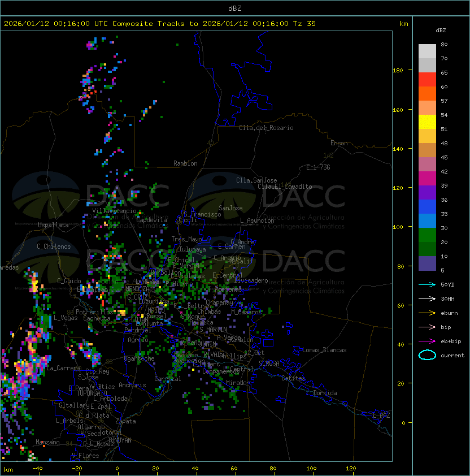Screen dimensions: 470x476
Task: Click the 'Ugarteche' map label
Action: pos(140,358)
